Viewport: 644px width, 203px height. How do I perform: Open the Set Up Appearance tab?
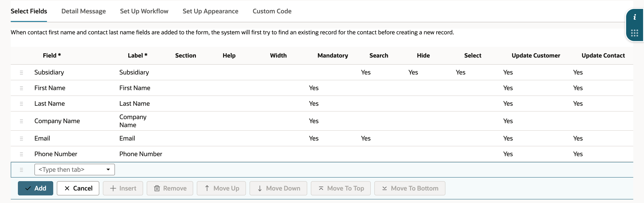click(x=210, y=11)
